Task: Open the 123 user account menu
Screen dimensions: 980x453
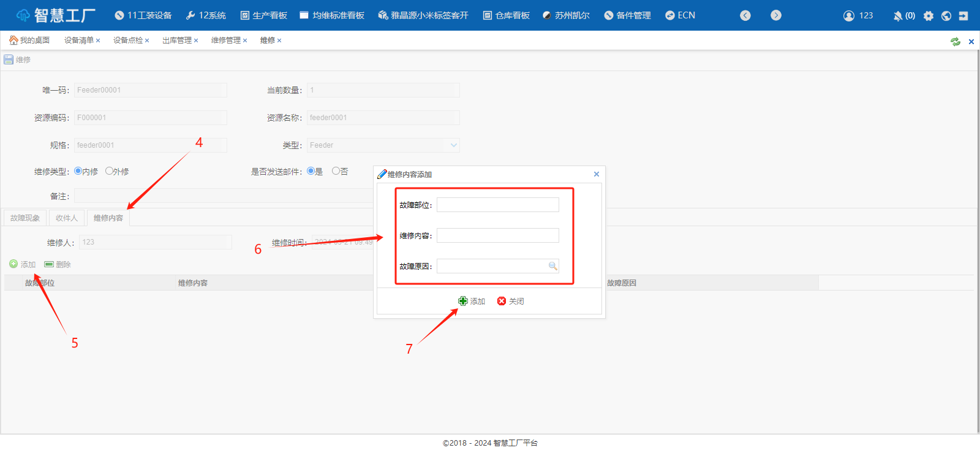Action: (858, 15)
